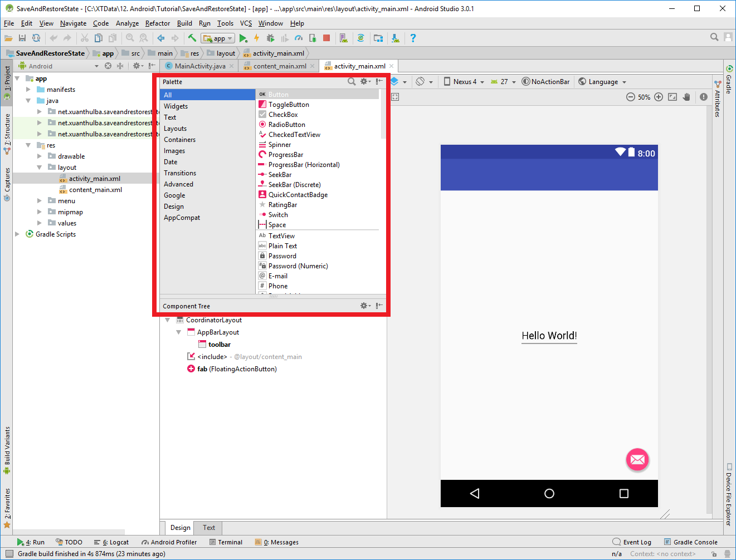
Task: Click Collapse All in Project panel
Action: (x=120, y=66)
